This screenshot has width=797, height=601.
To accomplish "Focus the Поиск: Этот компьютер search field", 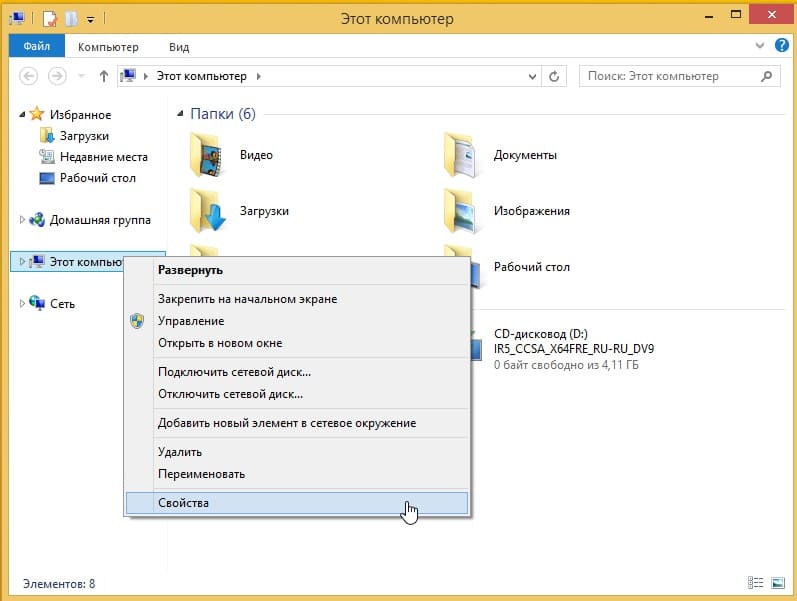I will (672, 76).
